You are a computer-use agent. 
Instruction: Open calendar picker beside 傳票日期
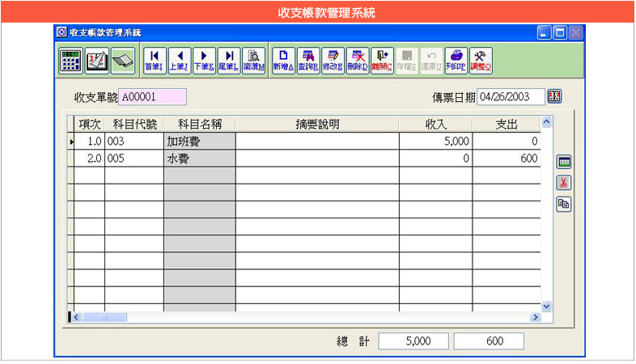point(554,97)
